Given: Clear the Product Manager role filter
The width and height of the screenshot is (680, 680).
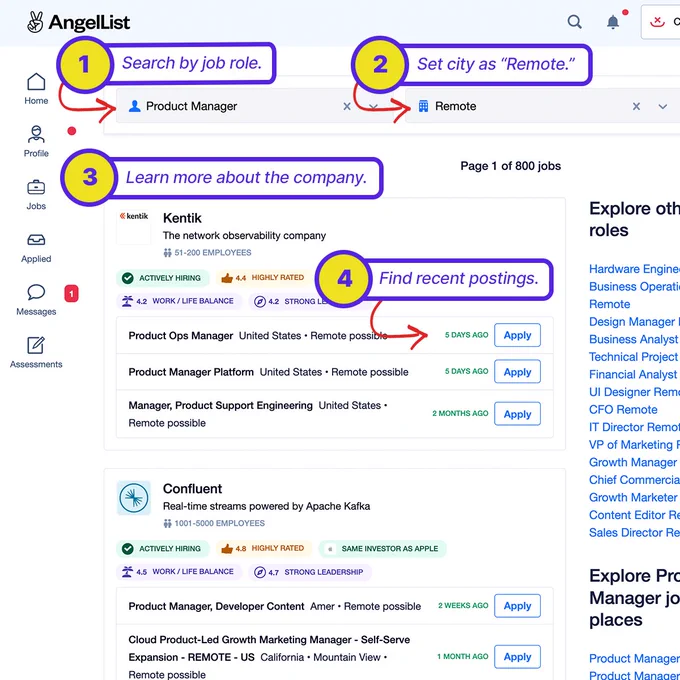Looking at the screenshot, I should point(347,106).
